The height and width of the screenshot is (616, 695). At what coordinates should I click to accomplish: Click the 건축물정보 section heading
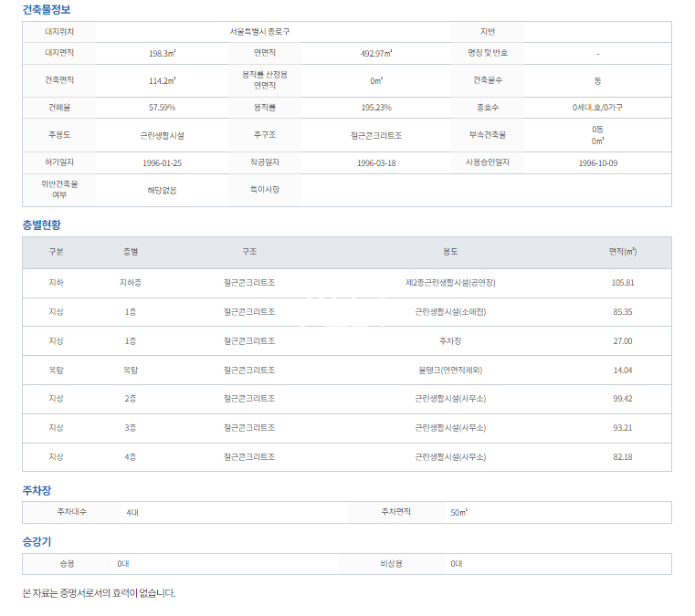point(46,10)
